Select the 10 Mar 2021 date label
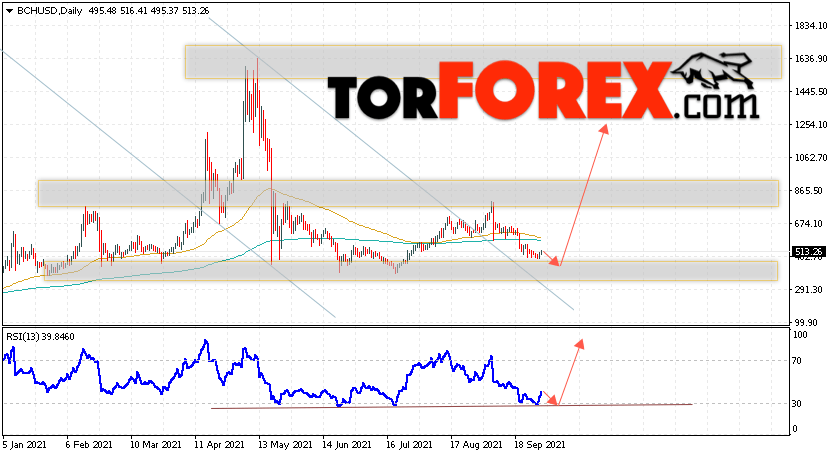The image size is (830, 456). (x=156, y=445)
